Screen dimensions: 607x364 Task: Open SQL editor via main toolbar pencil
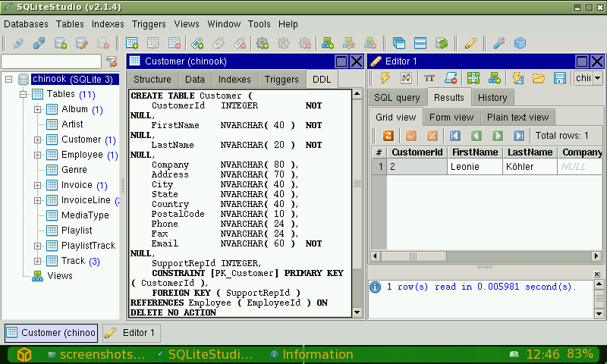[470, 43]
